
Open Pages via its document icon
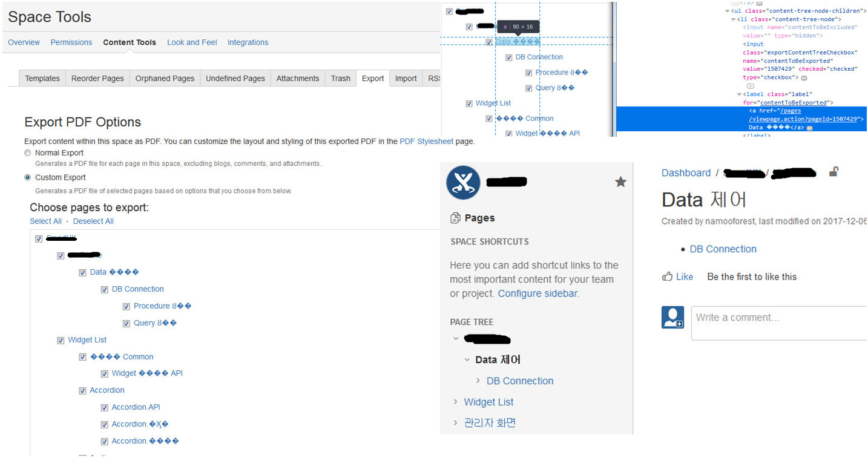point(456,218)
